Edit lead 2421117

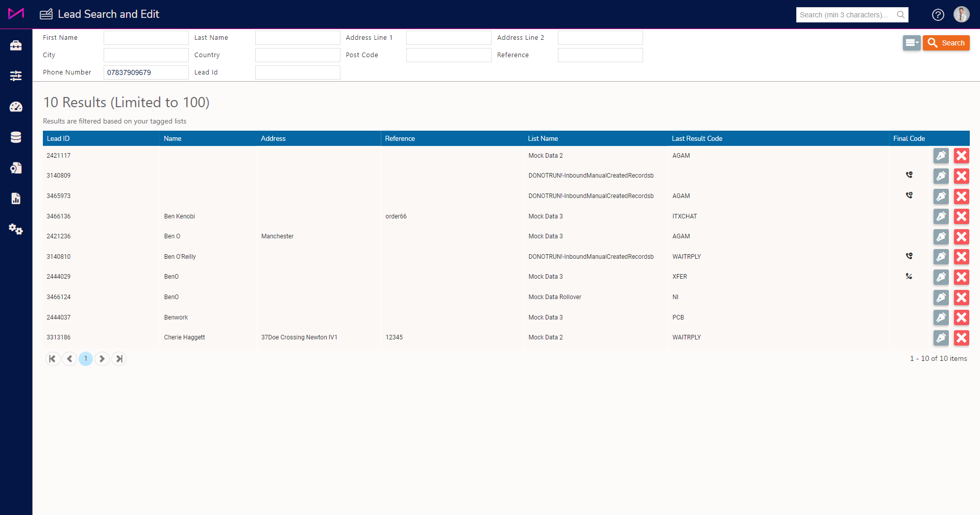click(x=941, y=156)
